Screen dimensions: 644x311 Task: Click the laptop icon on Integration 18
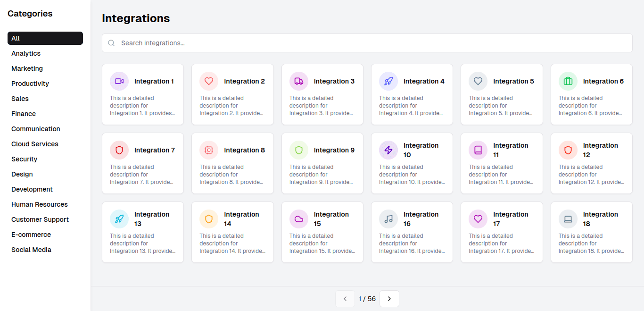(x=568, y=219)
